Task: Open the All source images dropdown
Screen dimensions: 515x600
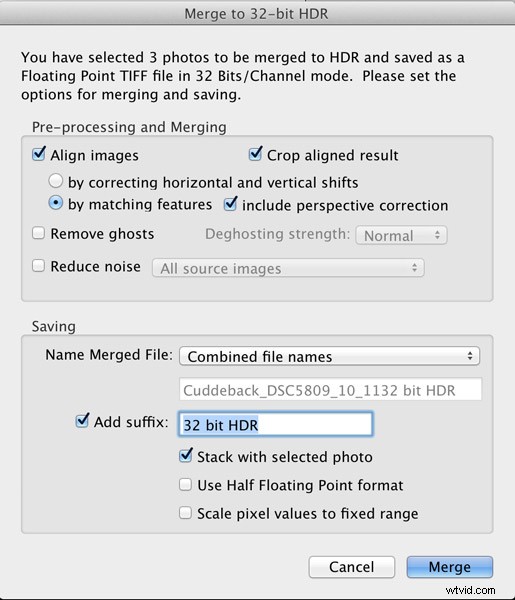Action: pyautogui.click(x=288, y=268)
